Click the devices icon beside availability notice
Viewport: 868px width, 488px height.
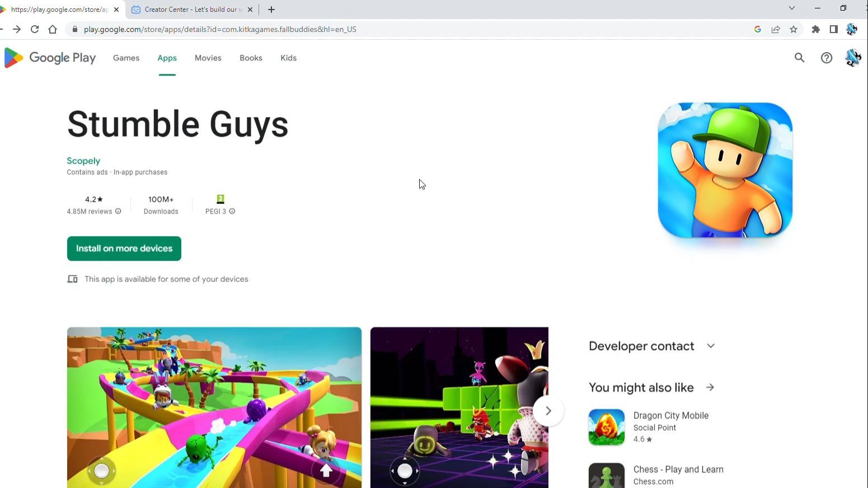pos(72,279)
